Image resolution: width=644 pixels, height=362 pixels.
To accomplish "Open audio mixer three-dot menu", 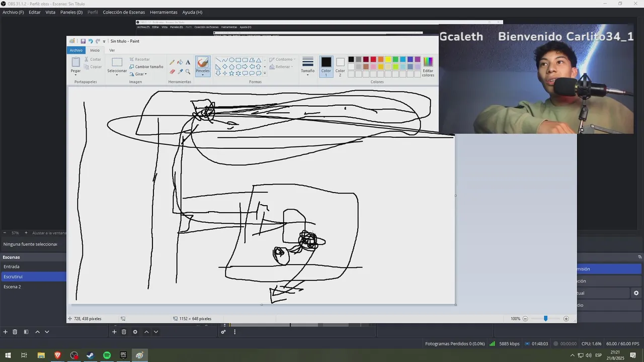I will pos(234,332).
